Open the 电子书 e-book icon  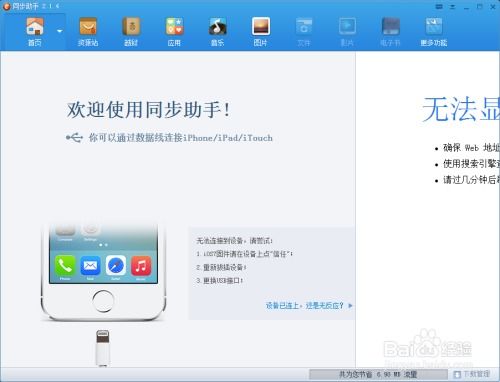click(390, 32)
